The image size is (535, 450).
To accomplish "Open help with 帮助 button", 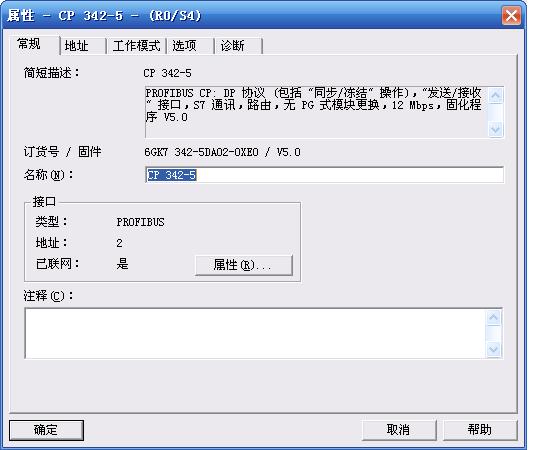I will click(x=480, y=430).
